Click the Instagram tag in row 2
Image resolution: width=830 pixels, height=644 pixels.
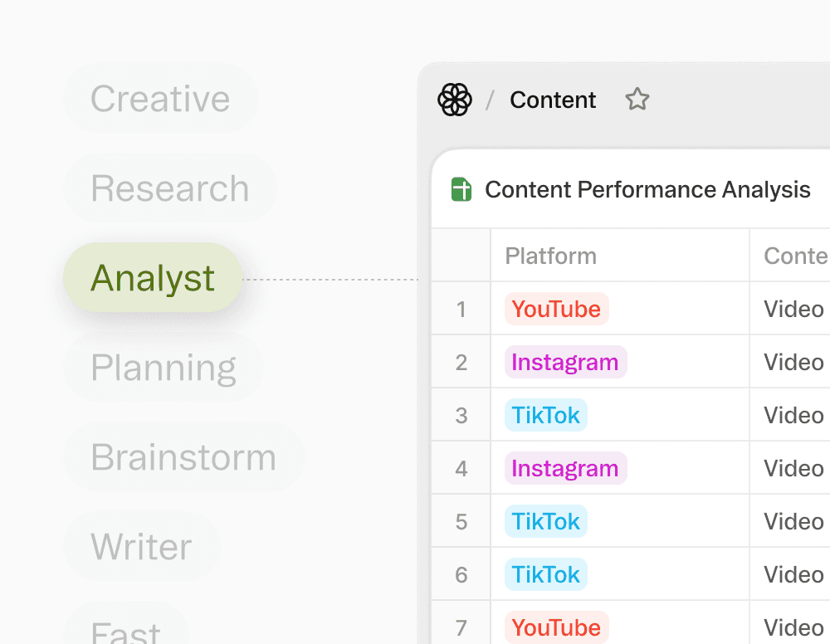564,363
